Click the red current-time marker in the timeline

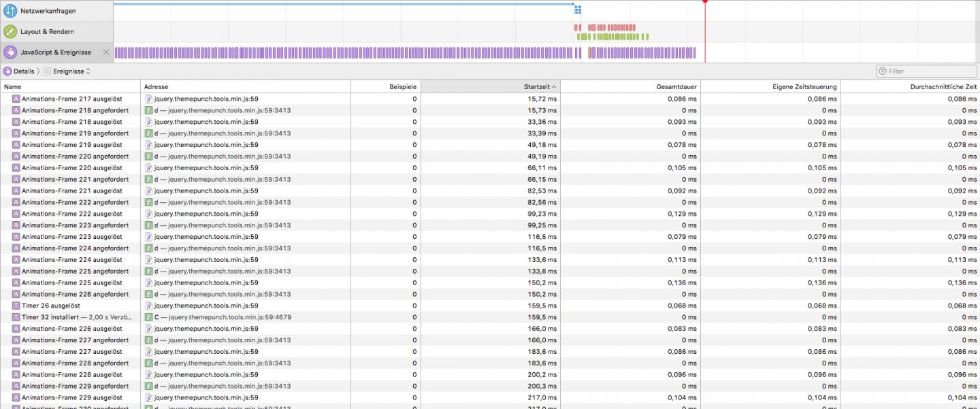(705, 2)
